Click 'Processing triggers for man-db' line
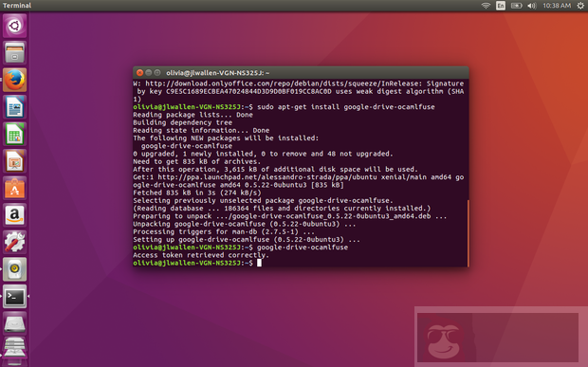 point(224,231)
